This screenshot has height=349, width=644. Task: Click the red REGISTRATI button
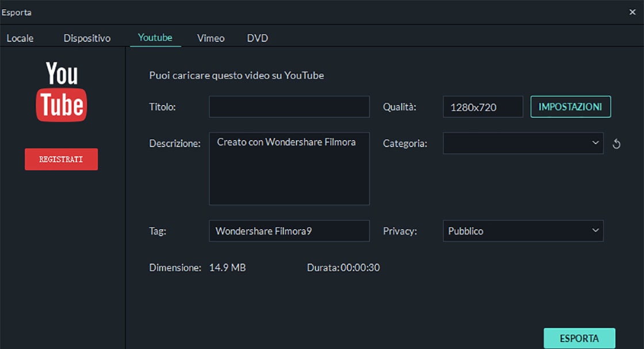[x=61, y=159]
